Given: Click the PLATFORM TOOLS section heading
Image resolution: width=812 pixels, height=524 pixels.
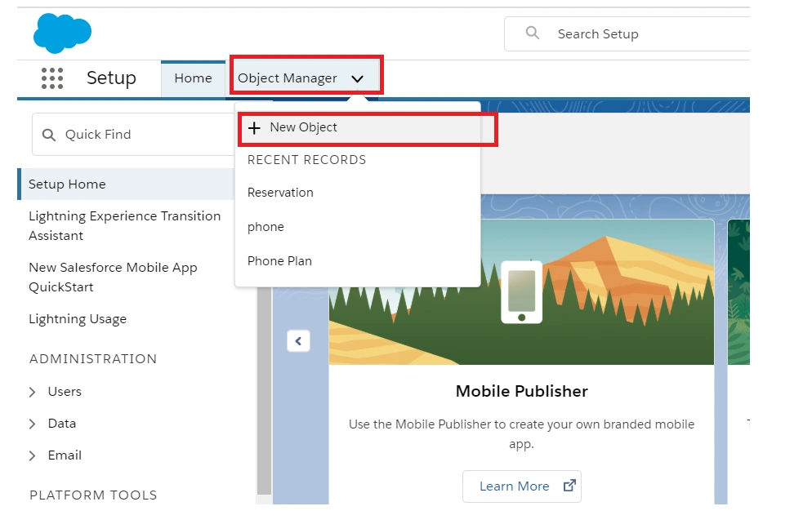Looking at the screenshot, I should click(93, 495).
